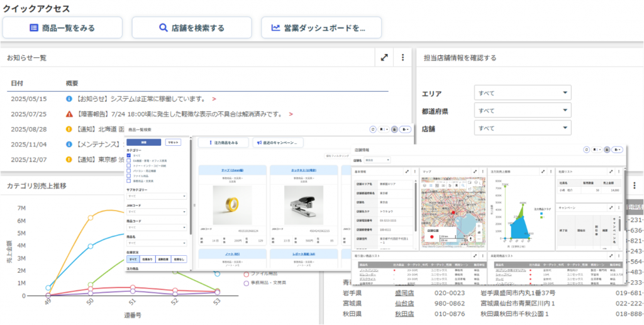Click the refresh icon in 商品一覧検索 header
The height and width of the screenshot is (325, 644).
[x=372, y=129]
